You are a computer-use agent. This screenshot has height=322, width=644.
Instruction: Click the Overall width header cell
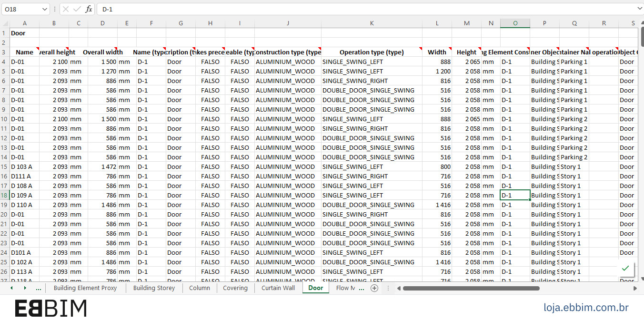[x=102, y=52]
